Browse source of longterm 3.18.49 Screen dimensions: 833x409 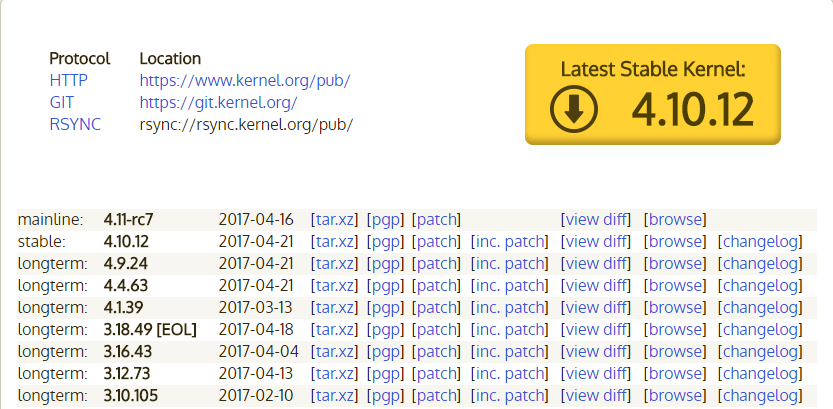pyautogui.click(x=675, y=329)
